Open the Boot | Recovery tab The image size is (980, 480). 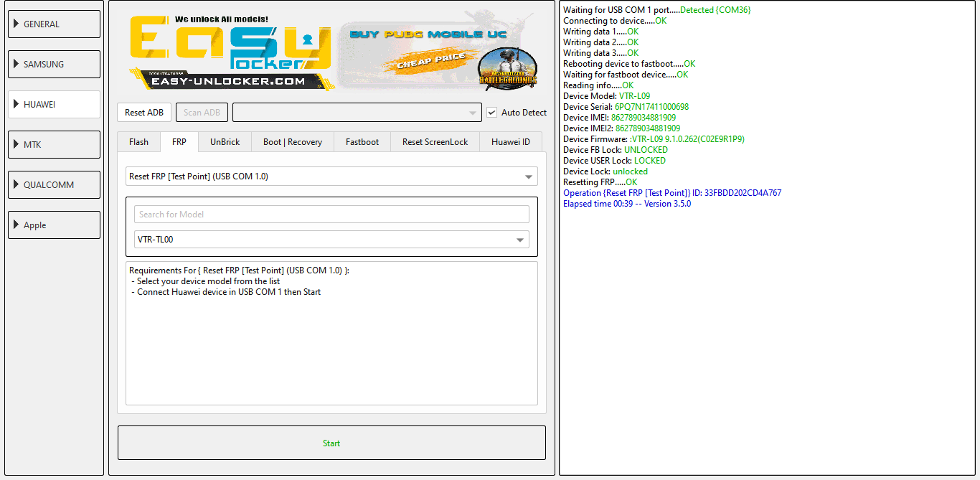pos(293,142)
